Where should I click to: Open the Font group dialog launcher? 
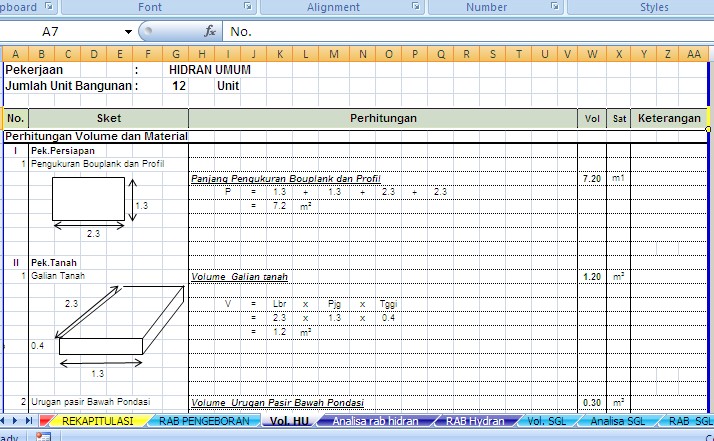[248, 6]
